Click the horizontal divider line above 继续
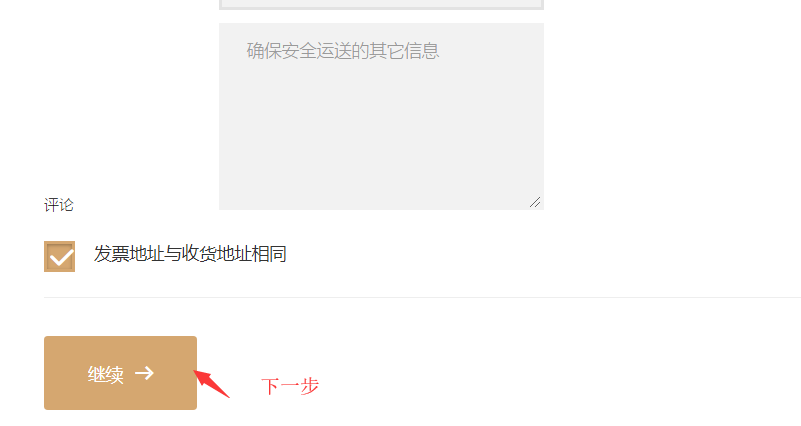 click(422, 297)
